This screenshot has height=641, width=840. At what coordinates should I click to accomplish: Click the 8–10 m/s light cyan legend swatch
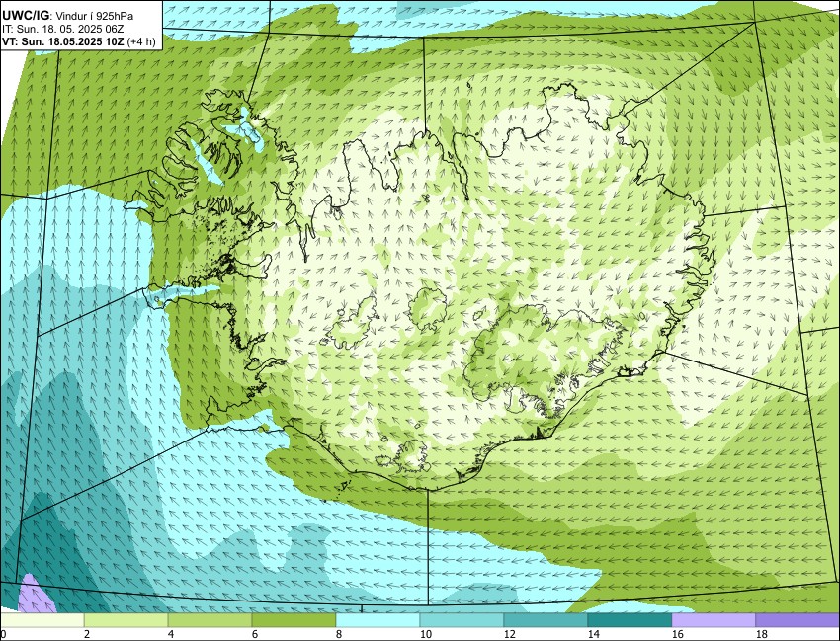(378, 620)
